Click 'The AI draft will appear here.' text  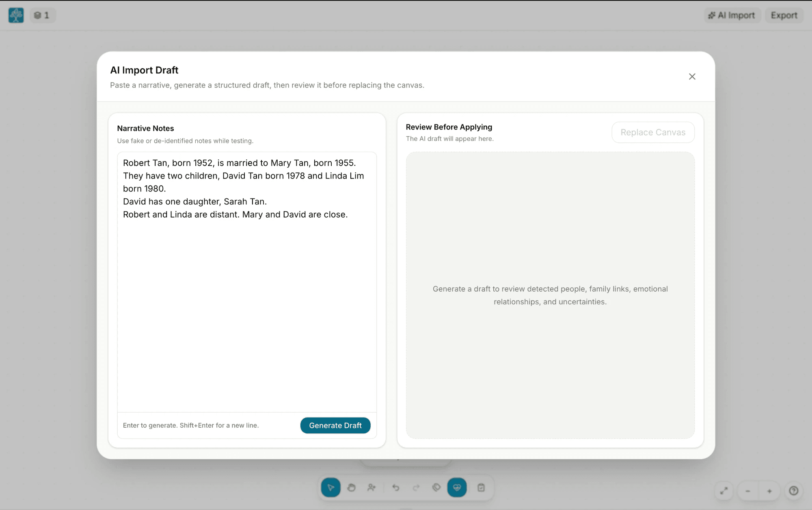450,139
